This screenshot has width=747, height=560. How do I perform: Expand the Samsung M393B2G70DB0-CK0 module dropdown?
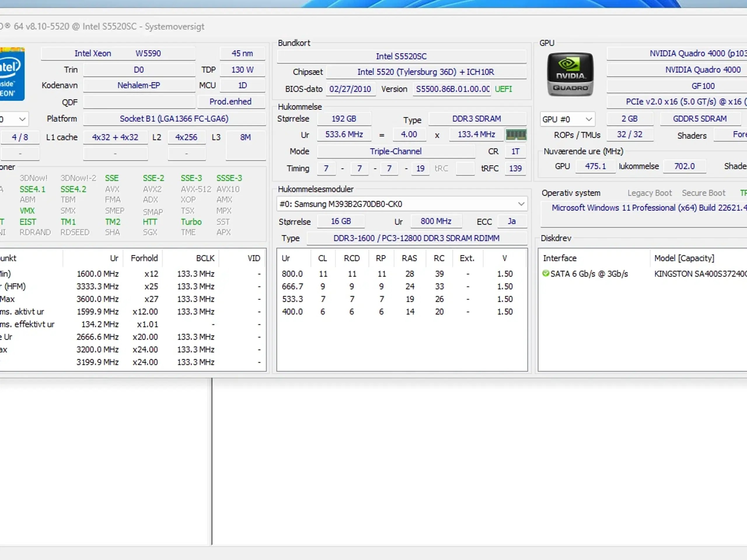point(402,204)
